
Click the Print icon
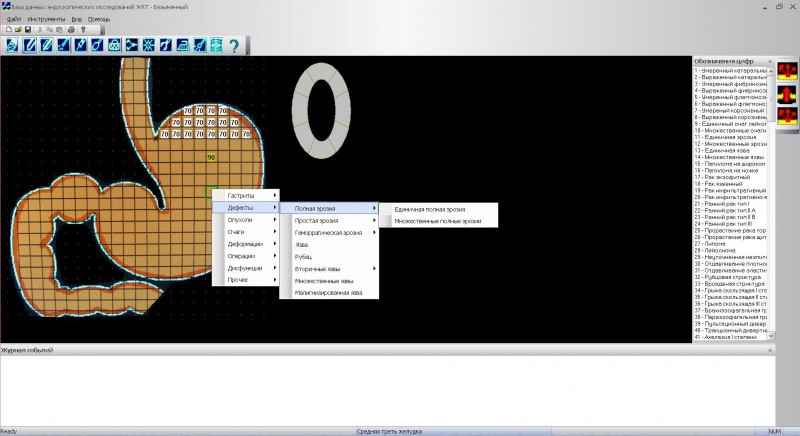pos(71,30)
